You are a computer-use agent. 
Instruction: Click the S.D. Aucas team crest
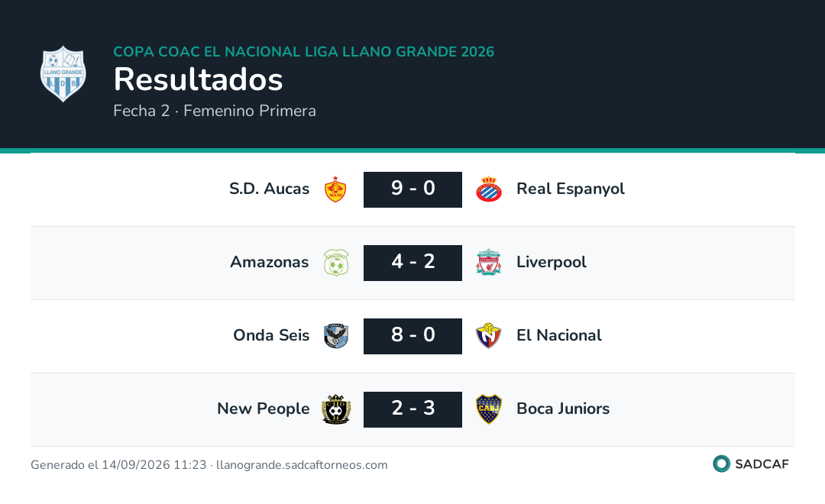pyautogui.click(x=335, y=189)
